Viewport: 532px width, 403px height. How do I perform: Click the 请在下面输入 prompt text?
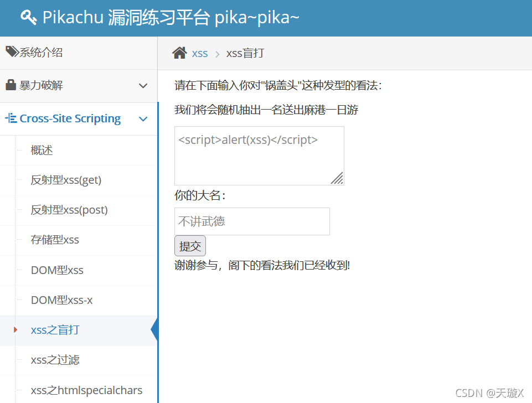(x=278, y=85)
